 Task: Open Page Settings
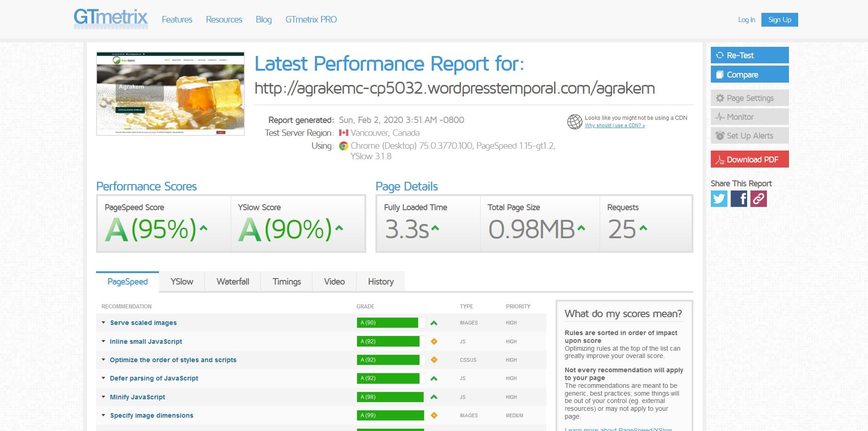(x=750, y=98)
